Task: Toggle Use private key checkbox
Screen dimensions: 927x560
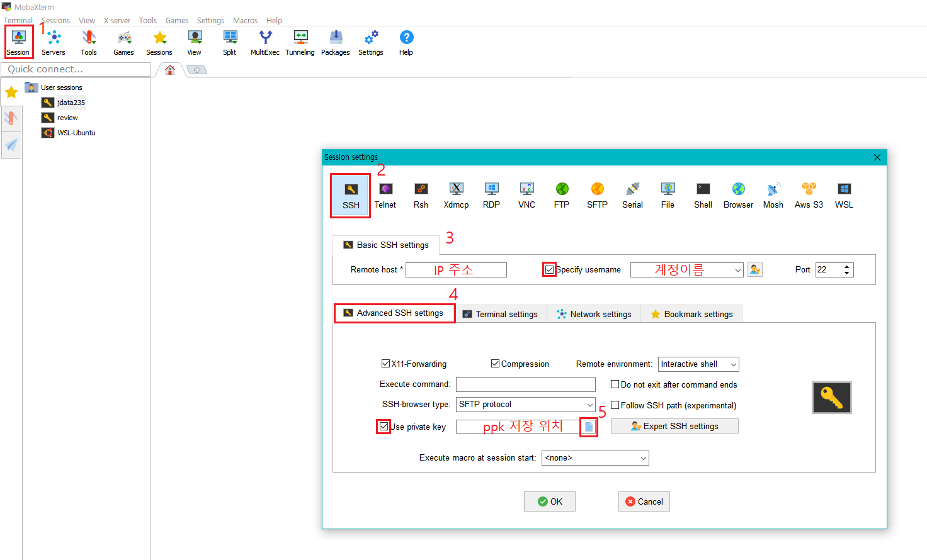Action: (x=384, y=426)
